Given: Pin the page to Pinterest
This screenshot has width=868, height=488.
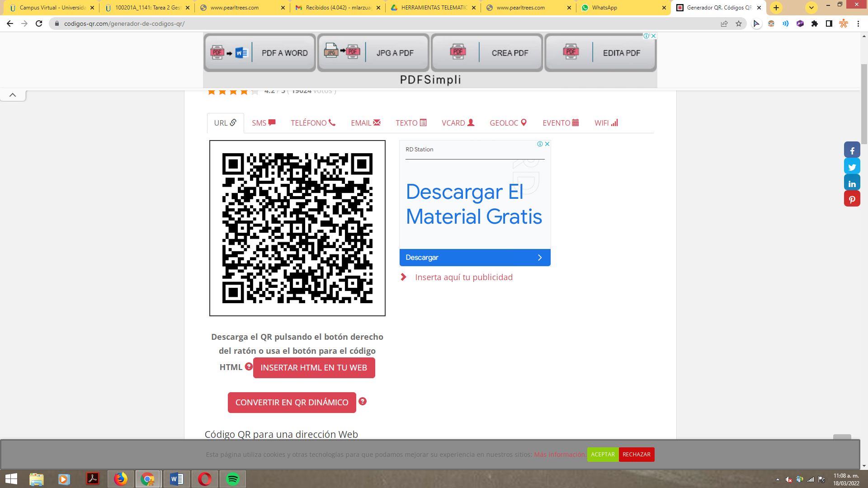Looking at the screenshot, I should click(852, 198).
